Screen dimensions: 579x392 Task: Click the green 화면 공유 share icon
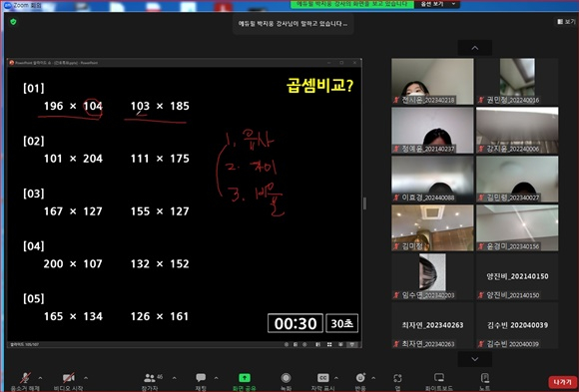(245, 378)
